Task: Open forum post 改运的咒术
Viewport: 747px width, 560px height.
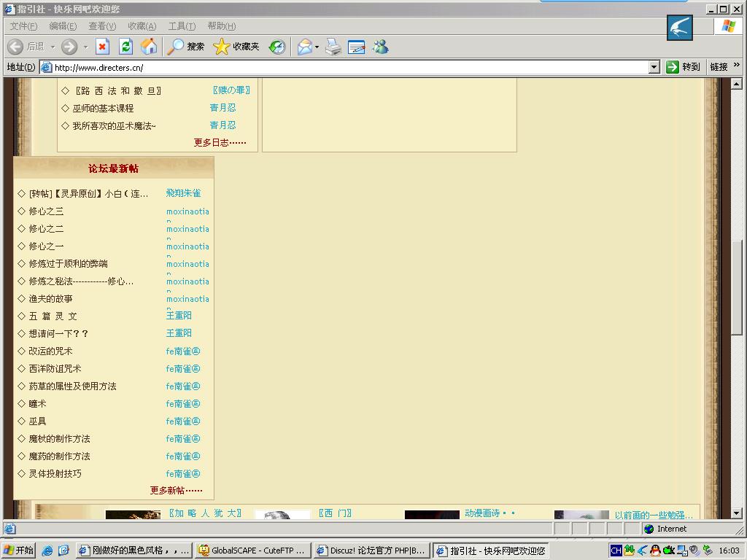Action: tap(50, 351)
